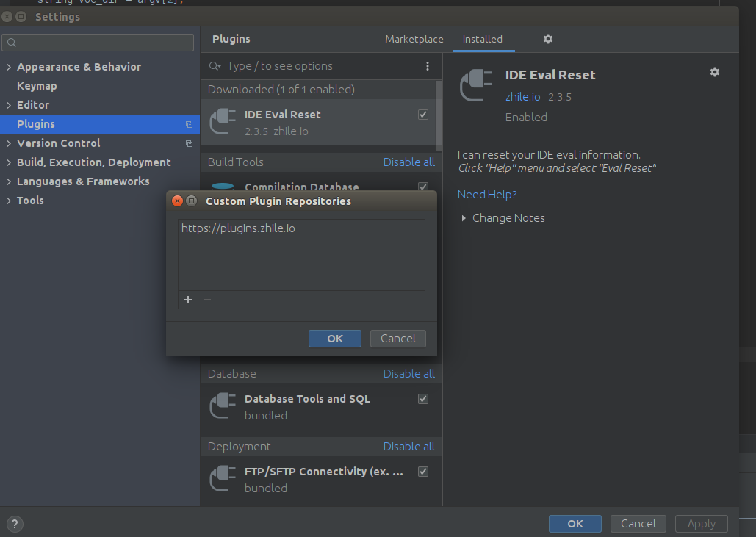756x537 pixels.
Task: Expand Appearance & Behavior settings
Action: tap(9, 67)
